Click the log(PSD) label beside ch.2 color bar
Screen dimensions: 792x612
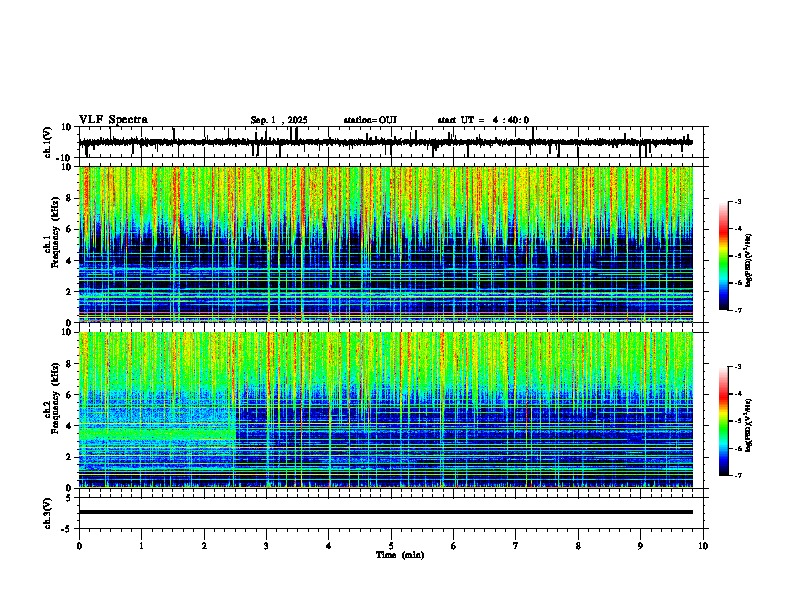748,425
